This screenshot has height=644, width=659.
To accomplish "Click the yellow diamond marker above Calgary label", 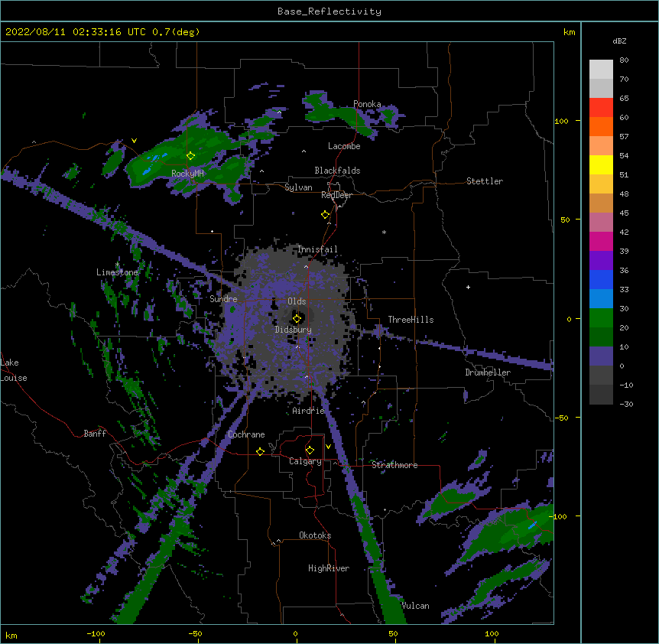I will (310, 450).
